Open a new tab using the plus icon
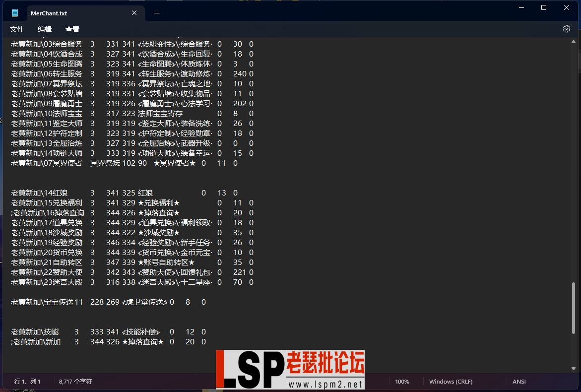This screenshot has width=581, height=392. (157, 12)
